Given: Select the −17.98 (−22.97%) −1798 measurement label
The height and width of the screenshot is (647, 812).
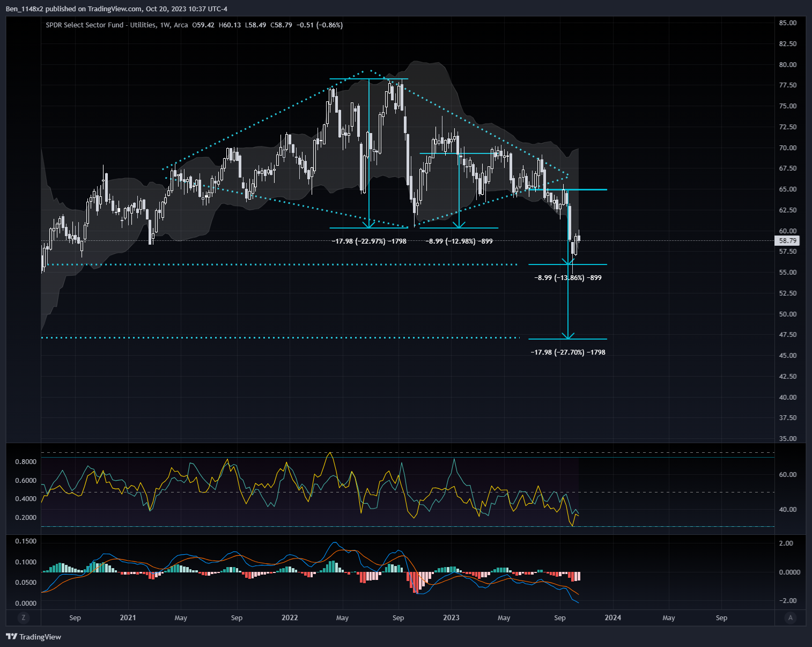Looking at the screenshot, I should pos(369,241).
